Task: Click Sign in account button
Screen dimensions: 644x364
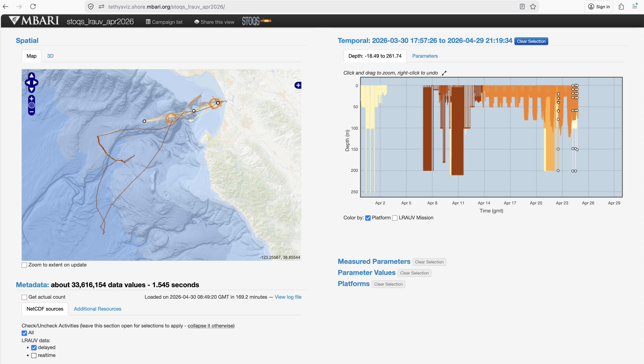Action: (599, 7)
